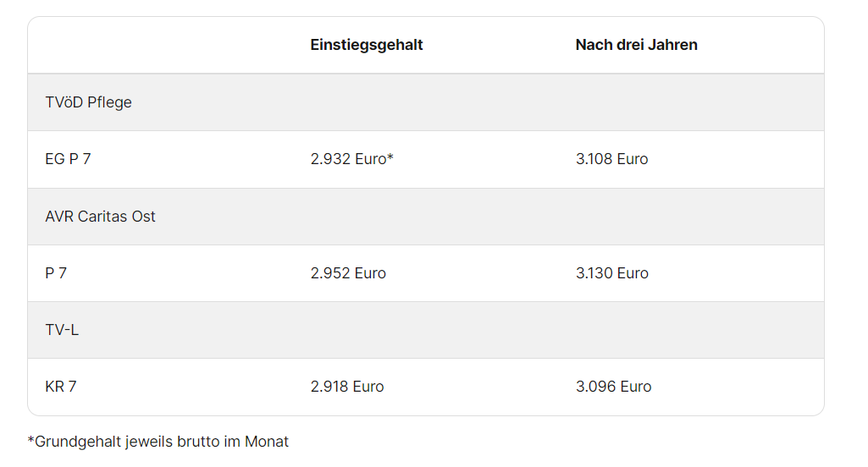
Task: Select the KR 7 row label
Action: pos(61,387)
